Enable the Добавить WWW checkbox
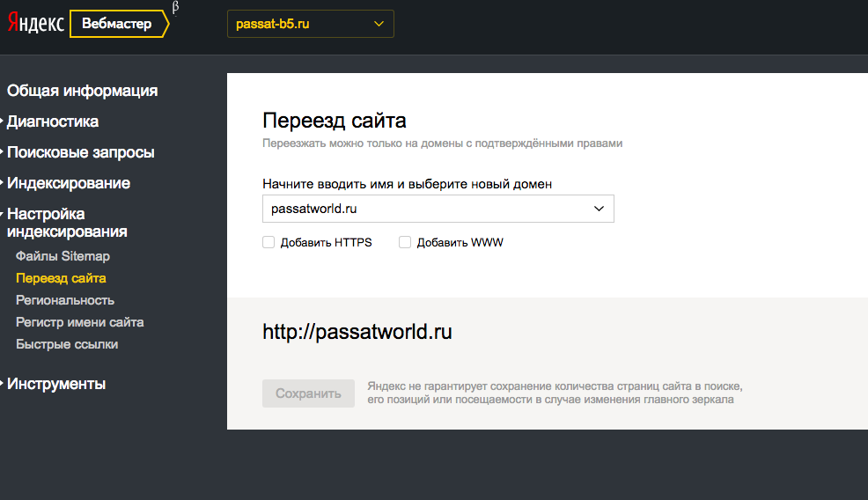 [x=405, y=242]
